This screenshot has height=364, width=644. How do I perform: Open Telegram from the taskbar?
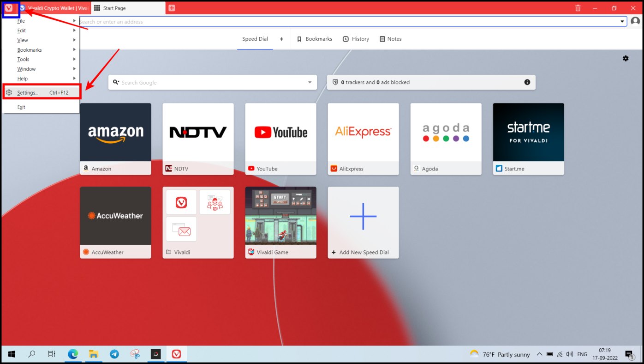(x=114, y=354)
